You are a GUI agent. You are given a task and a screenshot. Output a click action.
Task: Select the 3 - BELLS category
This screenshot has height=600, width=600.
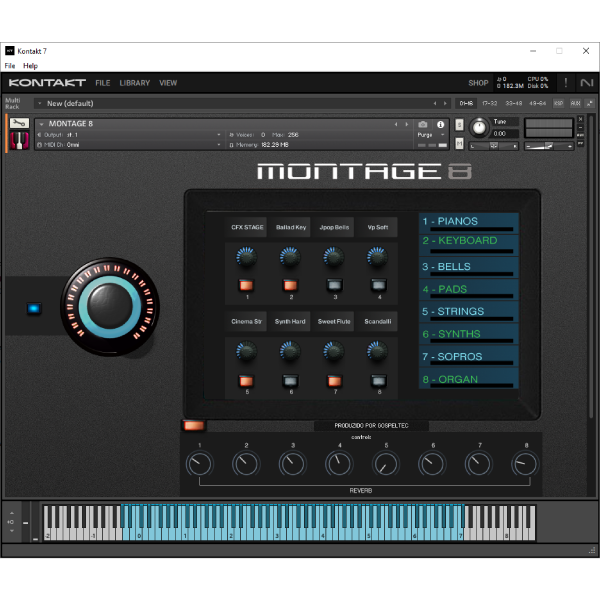(468, 267)
